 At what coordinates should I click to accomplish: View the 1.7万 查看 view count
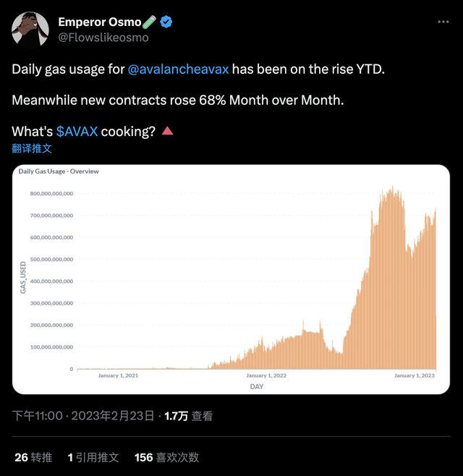coord(188,416)
